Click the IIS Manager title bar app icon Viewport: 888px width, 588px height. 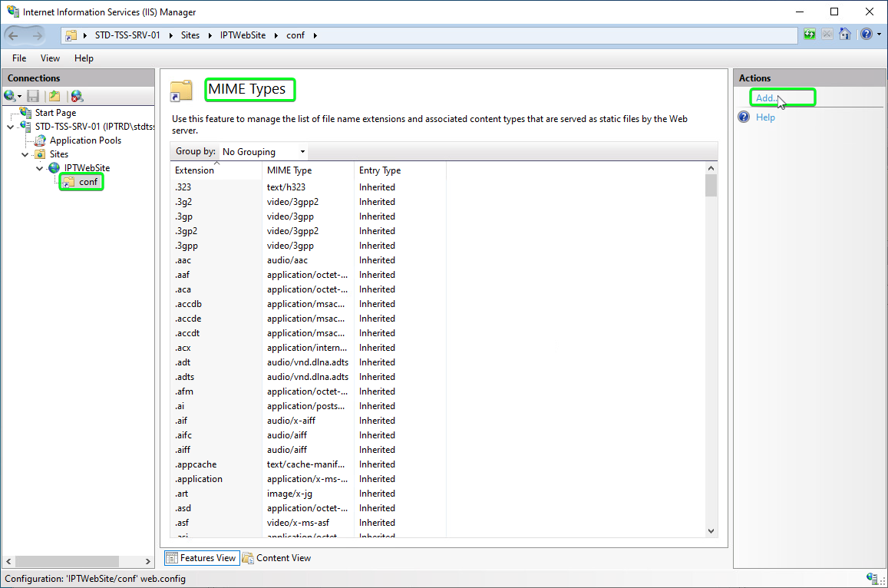point(12,12)
